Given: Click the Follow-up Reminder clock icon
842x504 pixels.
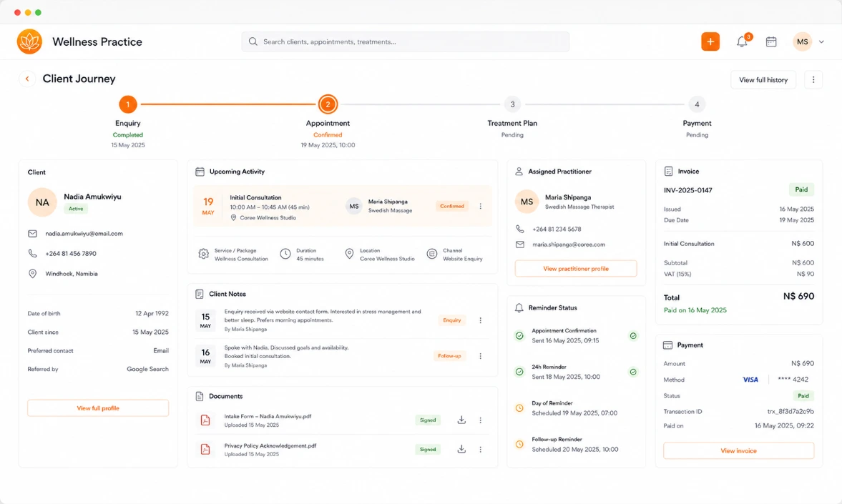Looking at the screenshot, I should coord(519,445).
